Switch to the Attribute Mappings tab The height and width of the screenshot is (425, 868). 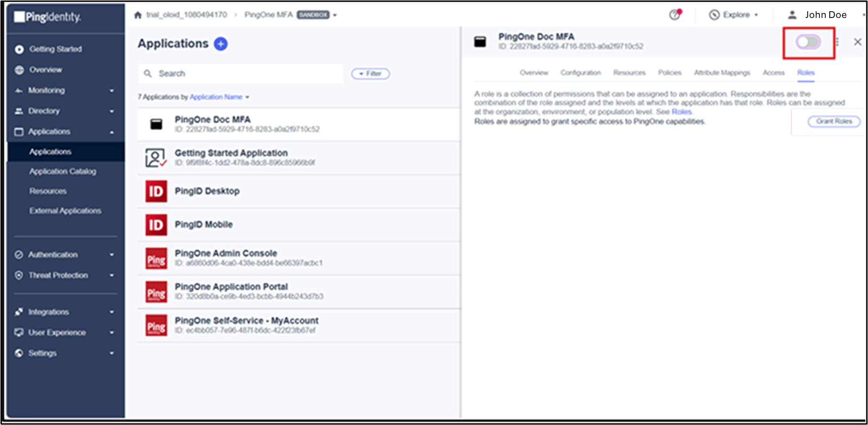(722, 72)
